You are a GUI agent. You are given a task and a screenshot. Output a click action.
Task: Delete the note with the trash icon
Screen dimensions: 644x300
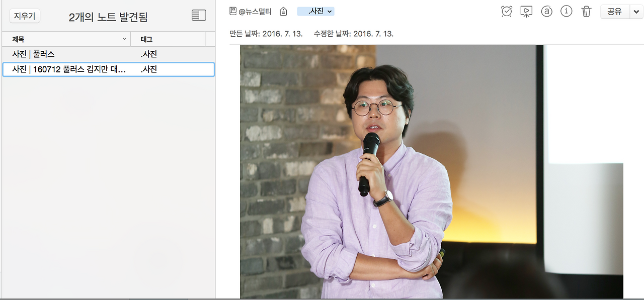tap(586, 12)
